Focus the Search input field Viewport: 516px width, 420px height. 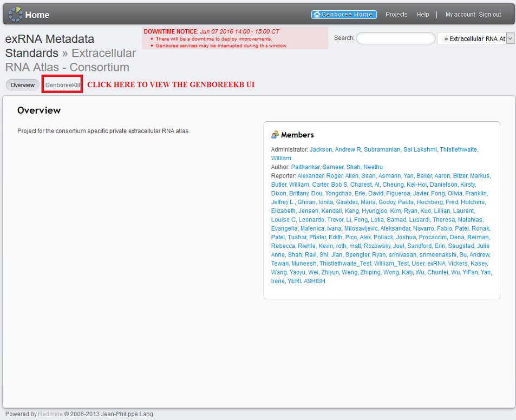click(x=395, y=38)
